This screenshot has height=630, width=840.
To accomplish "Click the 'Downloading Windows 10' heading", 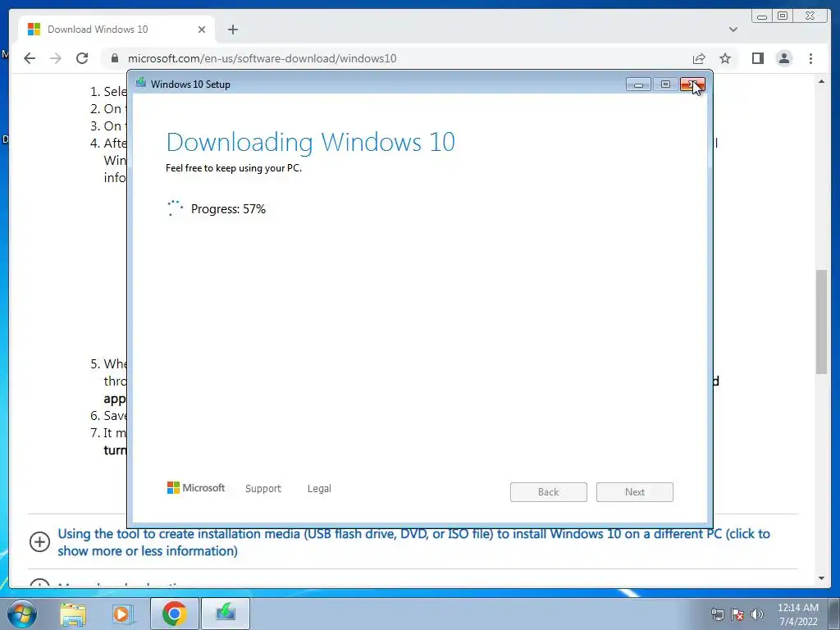I will 311,143.
